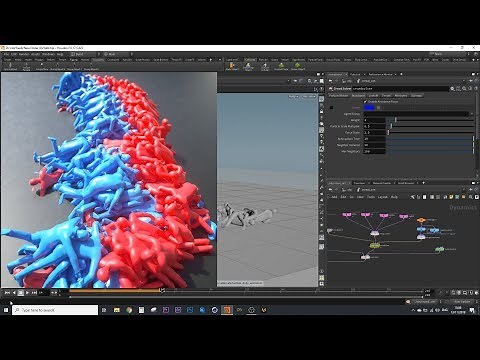480x360 pixels.
Task: Click the network toolbar wrench-arrow icon
Action: pyautogui.click(x=413, y=197)
